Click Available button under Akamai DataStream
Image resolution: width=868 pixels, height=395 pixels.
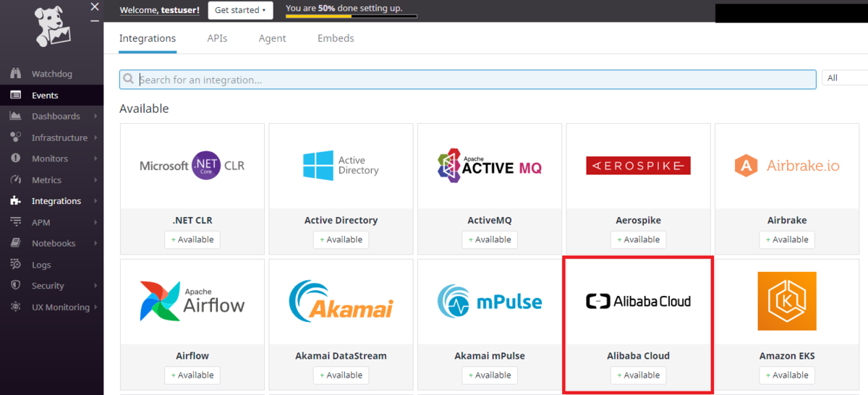point(341,375)
